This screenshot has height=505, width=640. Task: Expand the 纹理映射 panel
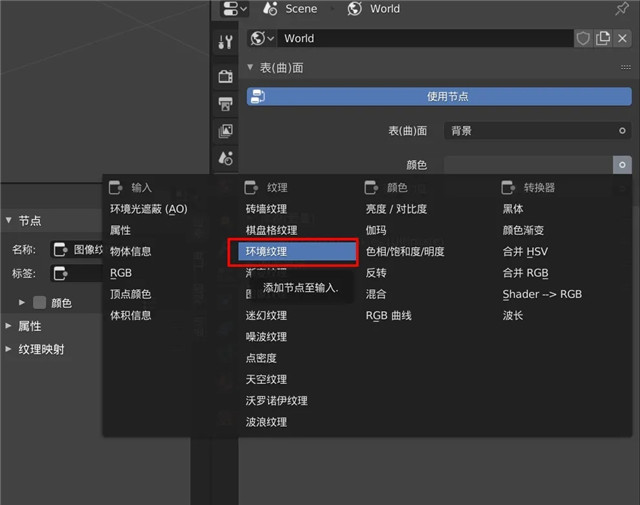pyautogui.click(x=8, y=349)
